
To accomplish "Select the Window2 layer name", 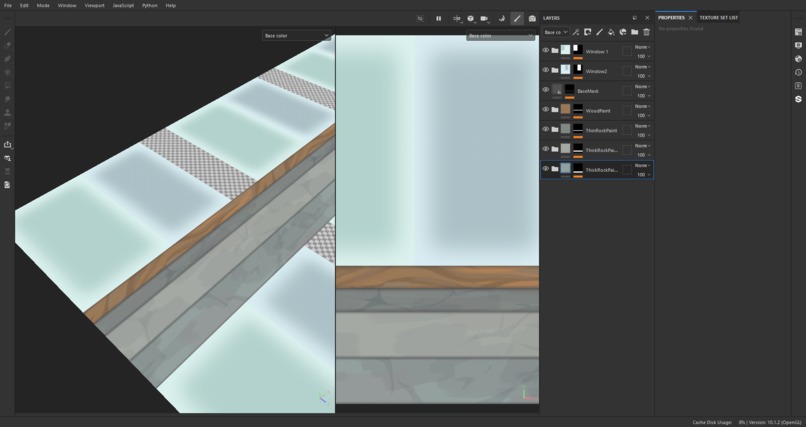I will (x=596, y=71).
